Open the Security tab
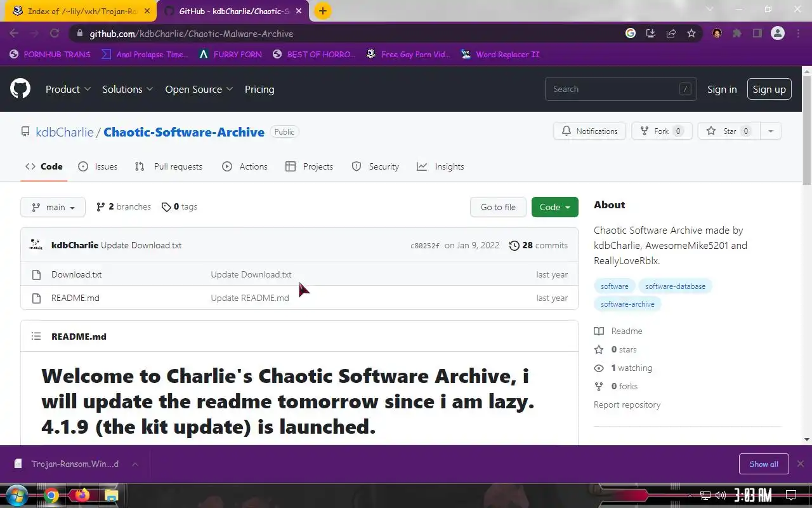This screenshot has width=812, height=508. pos(376,166)
